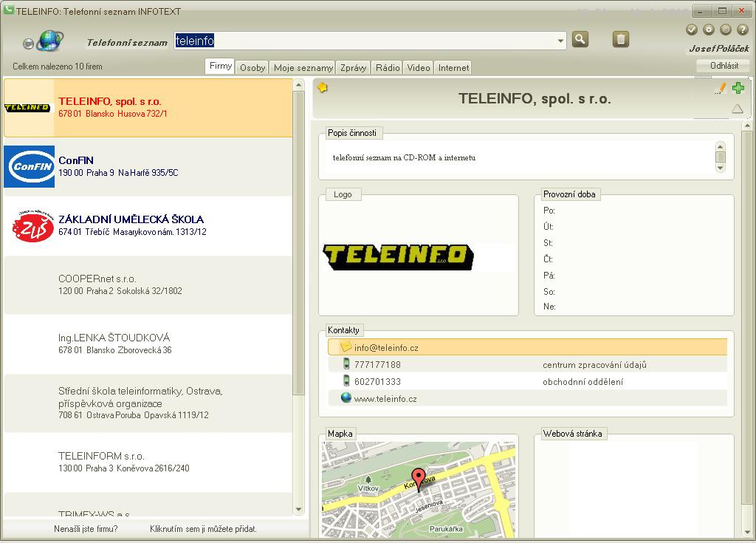Screen dimensions: 756x543
Task: Click the trash bin clear icon
Action: pos(620,40)
